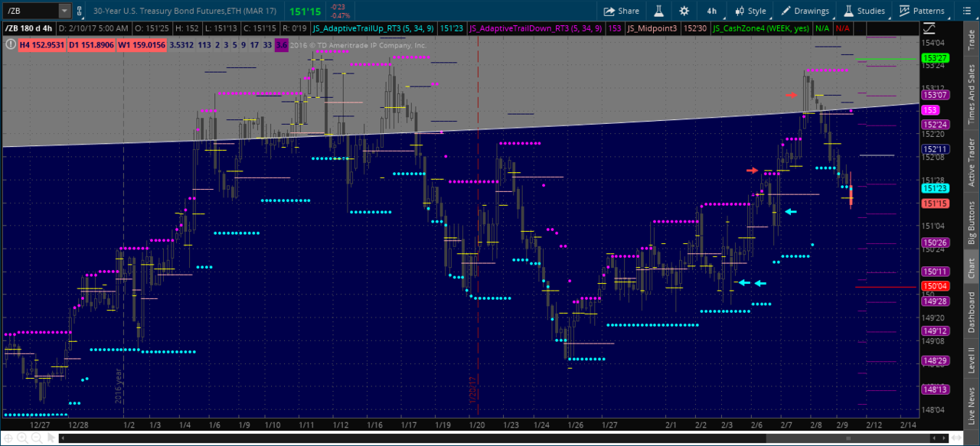Open the Active Trader side tab
The width and height of the screenshot is (980, 446).
pos(971,162)
